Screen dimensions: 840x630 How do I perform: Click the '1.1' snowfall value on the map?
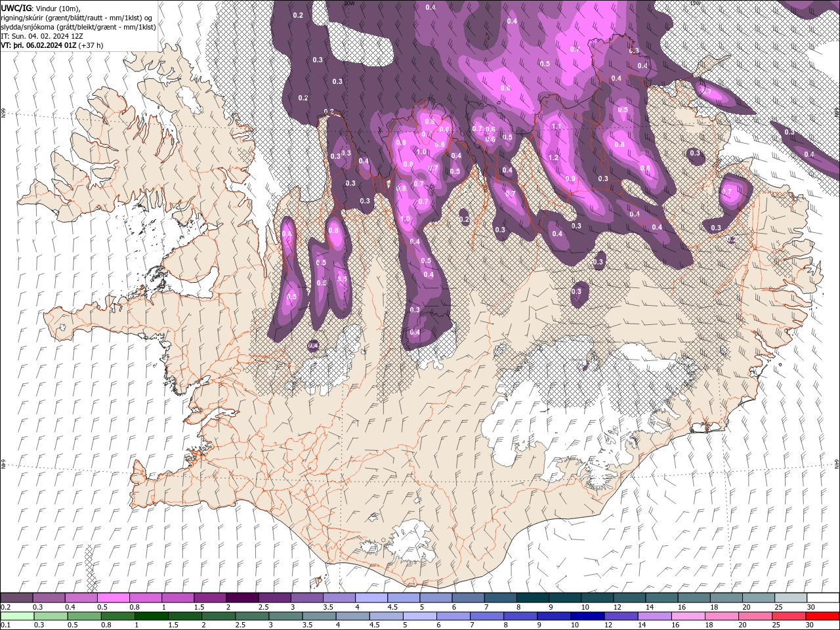556,126
